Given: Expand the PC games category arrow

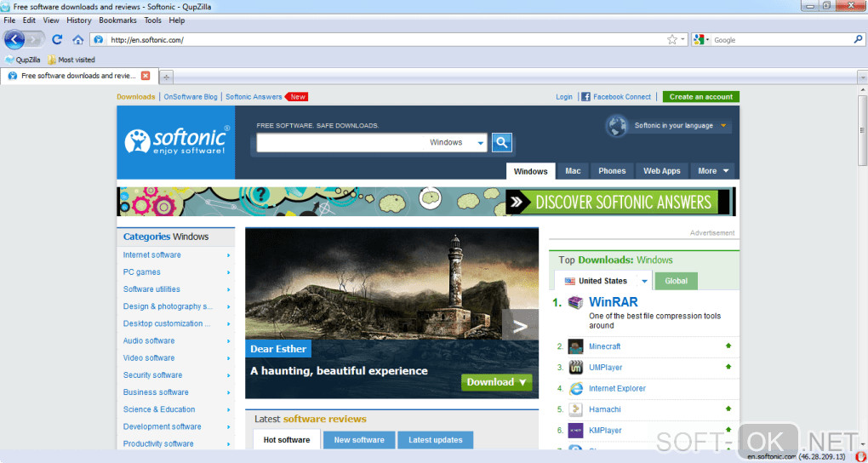Looking at the screenshot, I should tap(228, 272).
